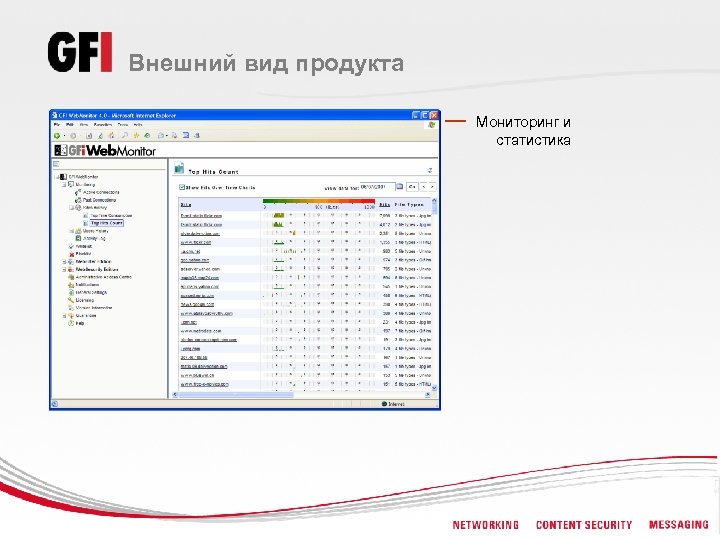Collapse the GFI WebMonitor root node
The height and width of the screenshot is (540, 720).
click(57, 177)
